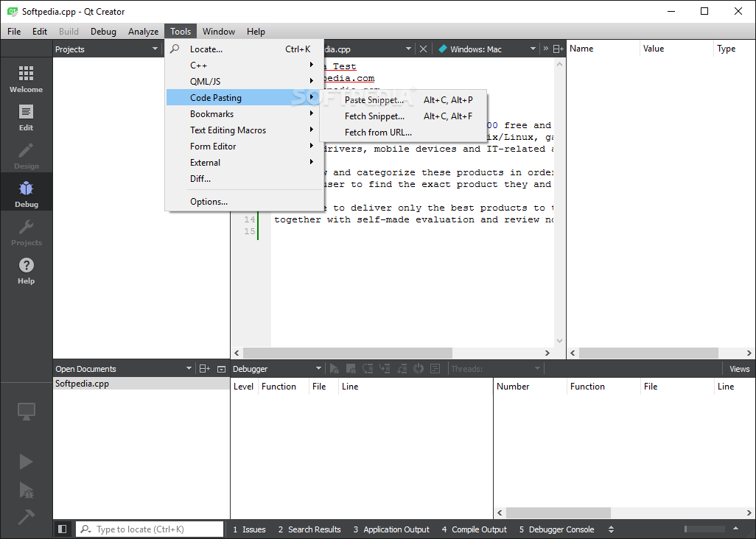756x539 pixels.
Task: Open the Compile Output pane
Action: click(475, 529)
